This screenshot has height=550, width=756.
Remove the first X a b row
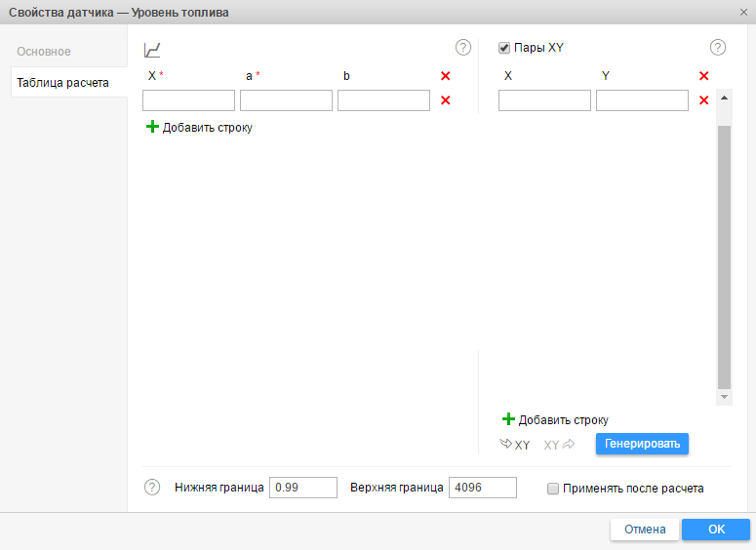[446, 100]
